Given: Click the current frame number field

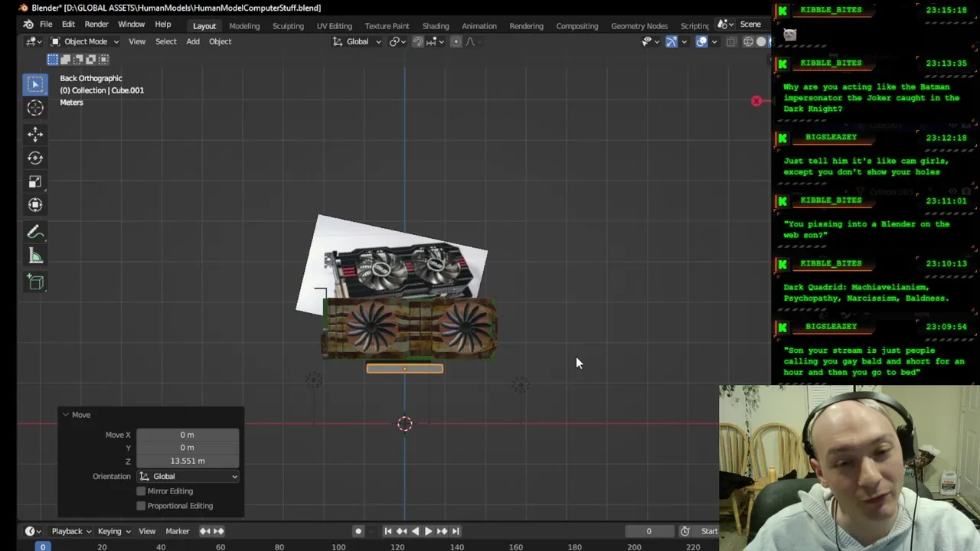Looking at the screenshot, I should [x=648, y=531].
